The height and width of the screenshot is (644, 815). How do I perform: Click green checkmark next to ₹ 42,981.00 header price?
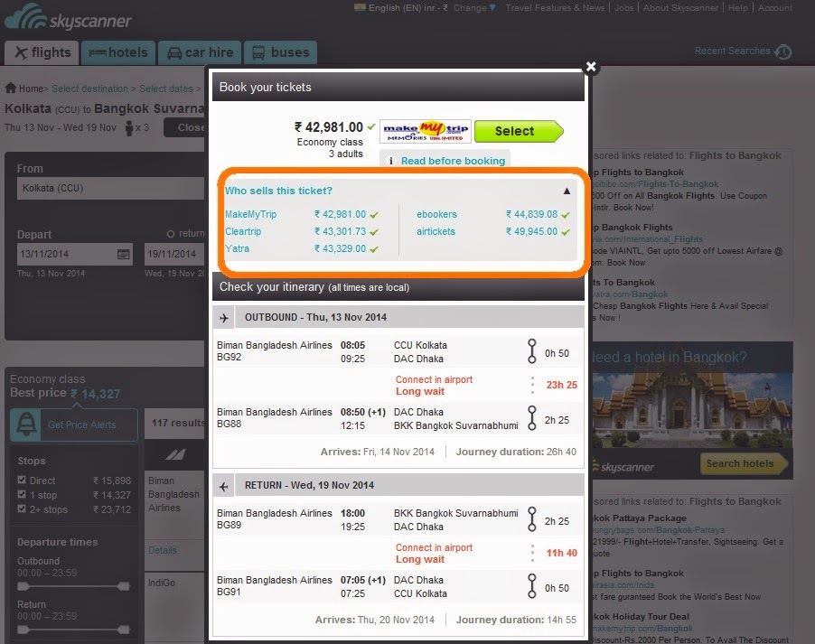(371, 126)
